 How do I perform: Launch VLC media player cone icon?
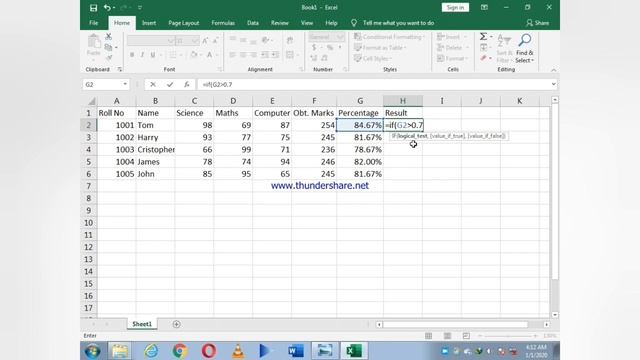pyautogui.click(x=238, y=351)
